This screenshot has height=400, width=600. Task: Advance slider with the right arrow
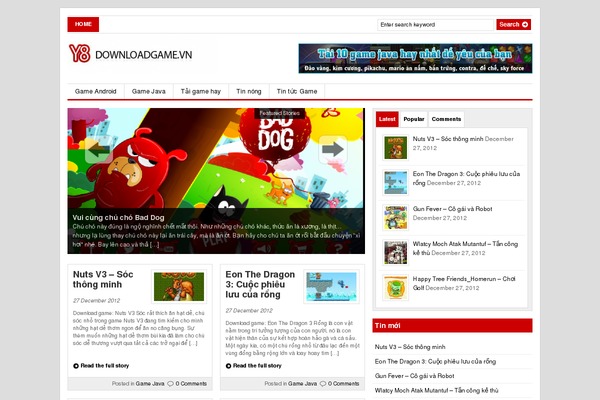click(333, 149)
